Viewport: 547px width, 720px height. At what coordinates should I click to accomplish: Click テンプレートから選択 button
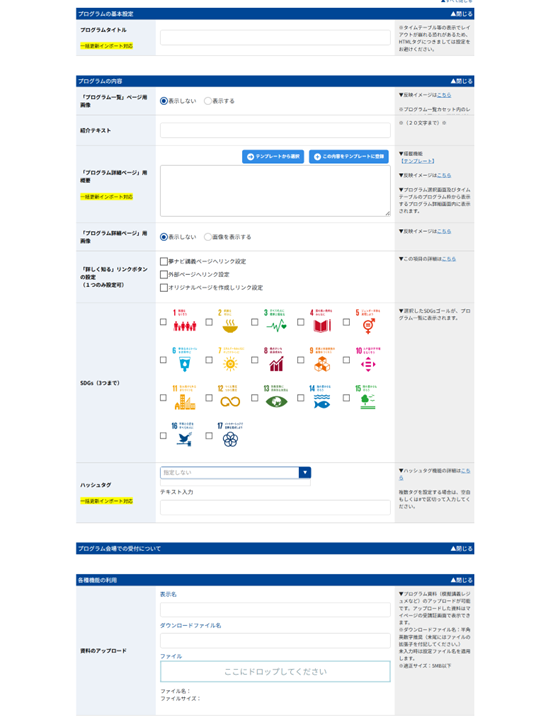tap(273, 157)
